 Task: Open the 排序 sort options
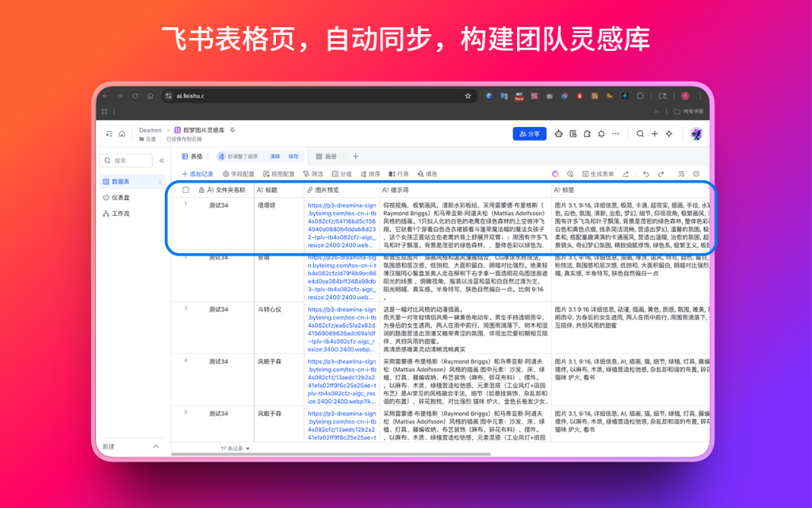[373, 174]
